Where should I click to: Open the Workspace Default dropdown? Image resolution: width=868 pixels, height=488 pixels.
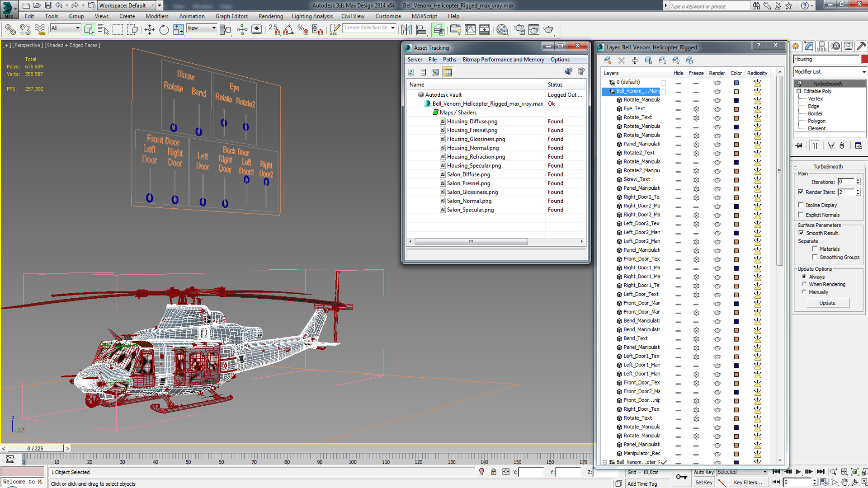127,5
